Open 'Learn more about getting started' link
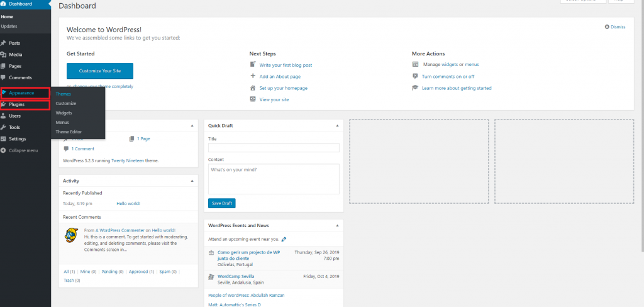The image size is (644, 307). pyautogui.click(x=457, y=88)
